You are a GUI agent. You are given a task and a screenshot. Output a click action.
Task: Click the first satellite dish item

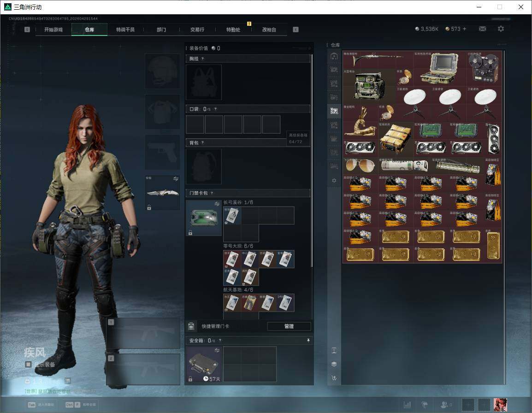coord(413,104)
